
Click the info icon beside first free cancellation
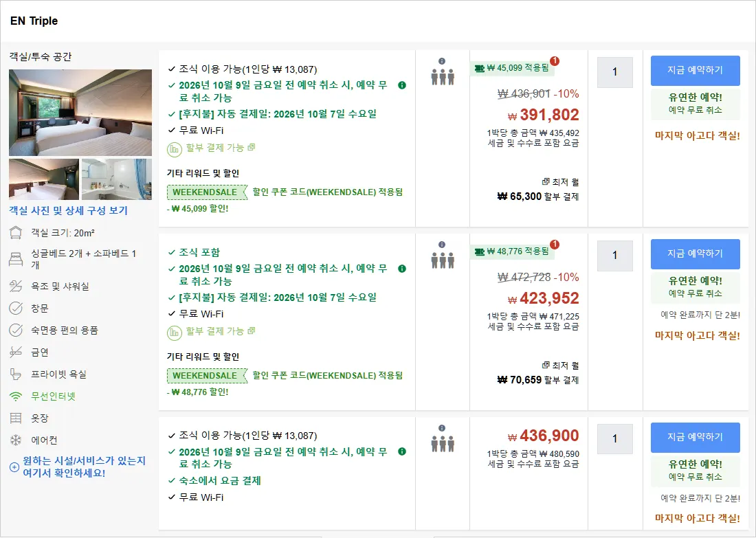[402, 85]
